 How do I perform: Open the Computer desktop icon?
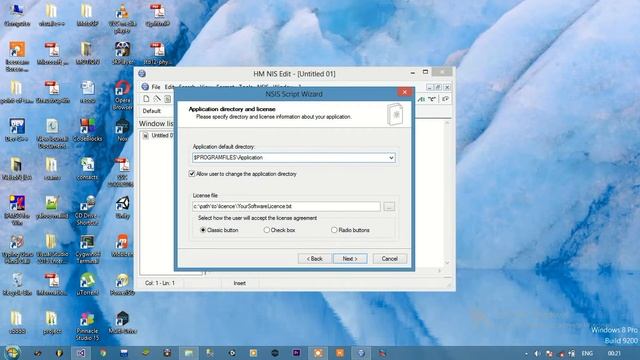coord(17,15)
